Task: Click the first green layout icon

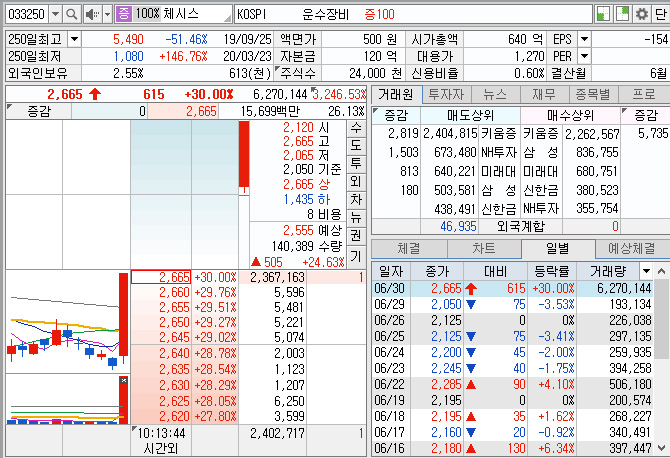Action: pos(603,14)
